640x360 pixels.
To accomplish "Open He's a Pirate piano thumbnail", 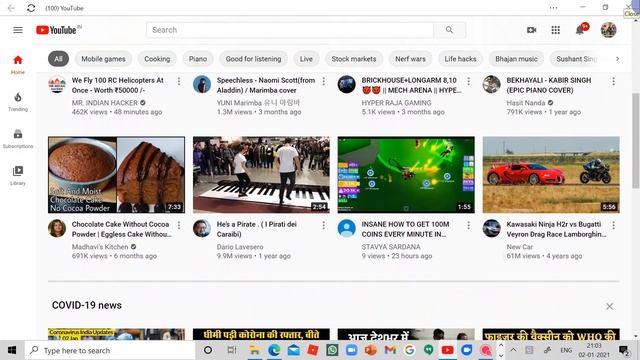I will [261, 175].
